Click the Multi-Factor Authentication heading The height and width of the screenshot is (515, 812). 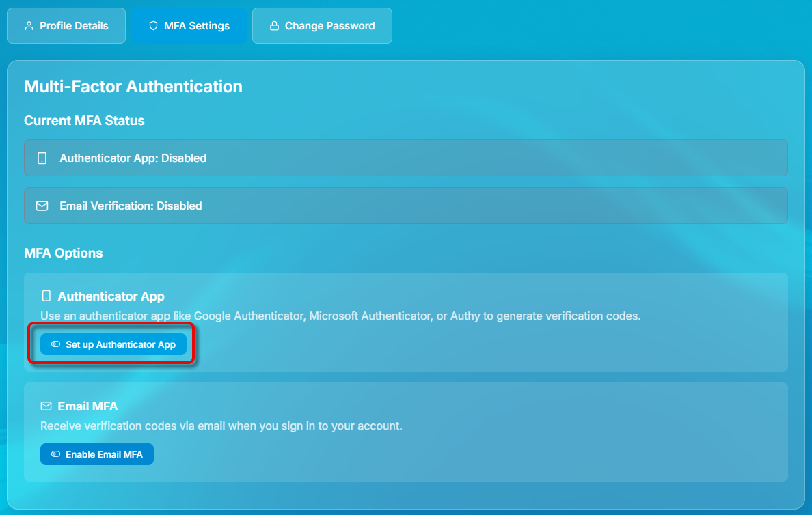click(x=133, y=86)
